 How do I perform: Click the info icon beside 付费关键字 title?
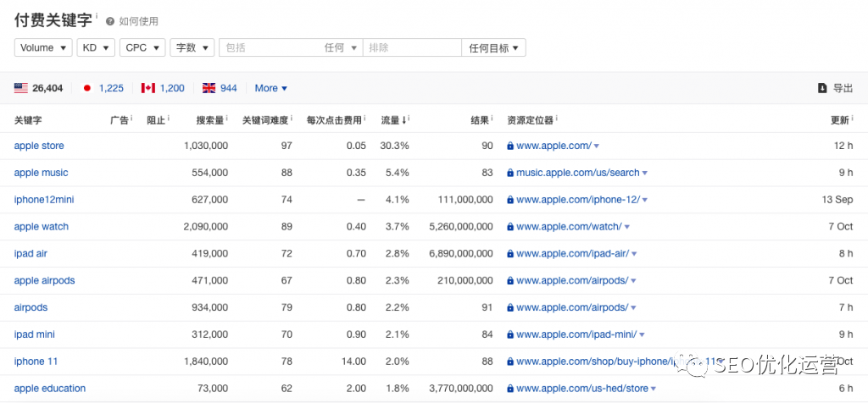click(x=97, y=15)
